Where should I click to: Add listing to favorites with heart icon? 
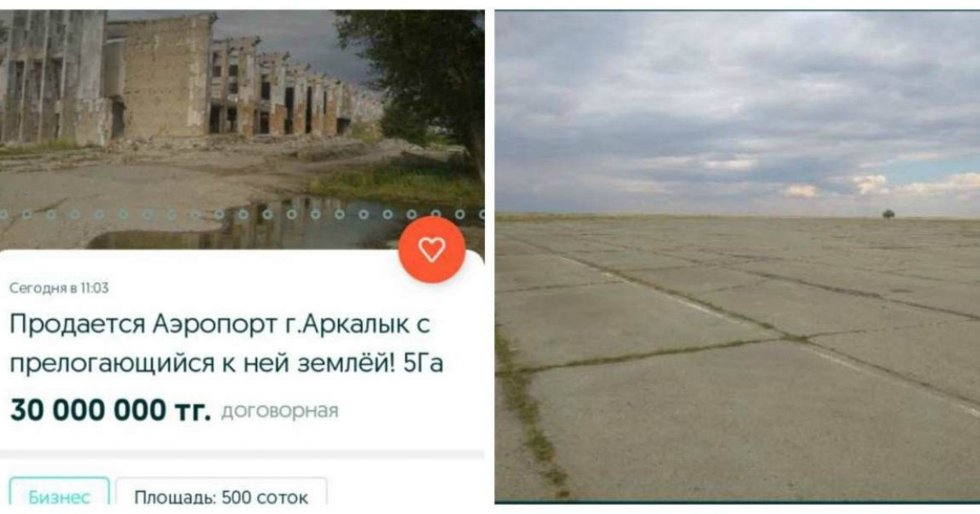point(432,250)
